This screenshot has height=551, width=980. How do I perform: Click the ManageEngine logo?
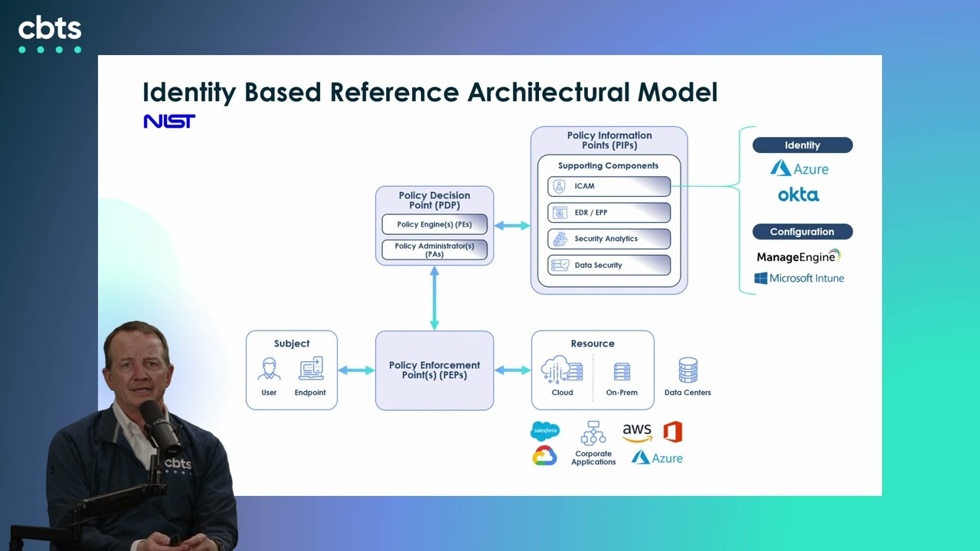(799, 256)
